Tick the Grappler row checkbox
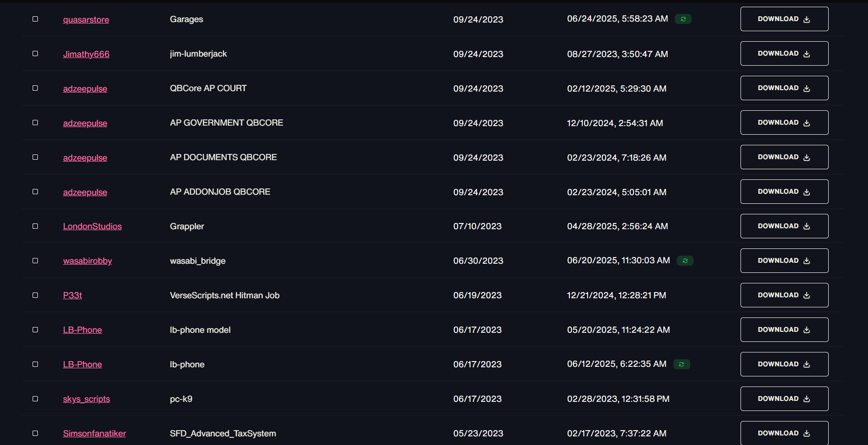Viewport: 868px width, 445px height. pyautogui.click(x=35, y=226)
